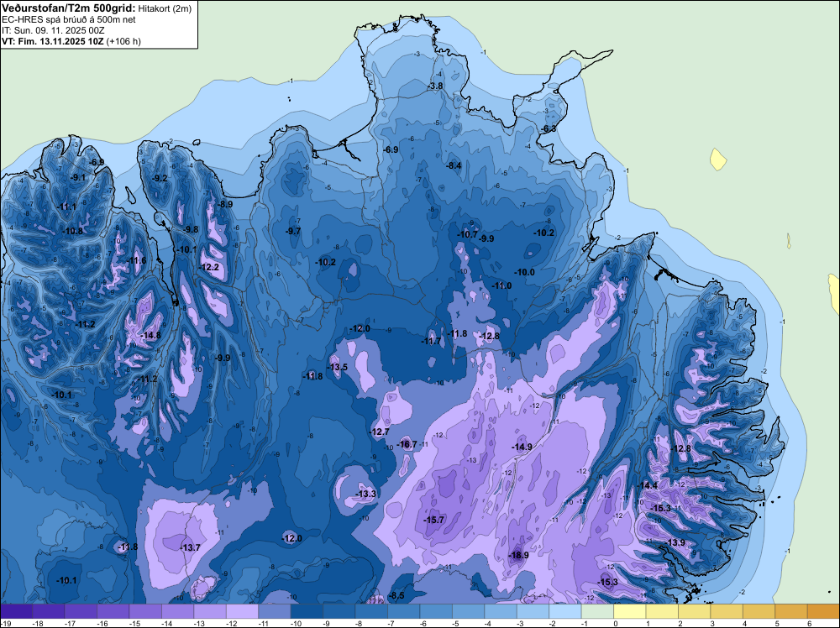This screenshot has height=628, width=840.
Task: Click the '-19' label on the legend
Action: [6, 623]
